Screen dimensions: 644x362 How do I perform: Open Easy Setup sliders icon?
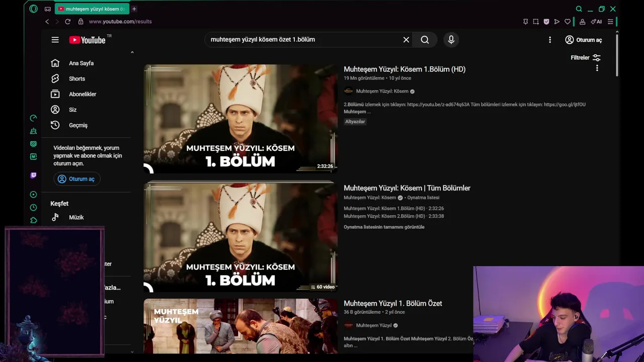click(x=610, y=22)
